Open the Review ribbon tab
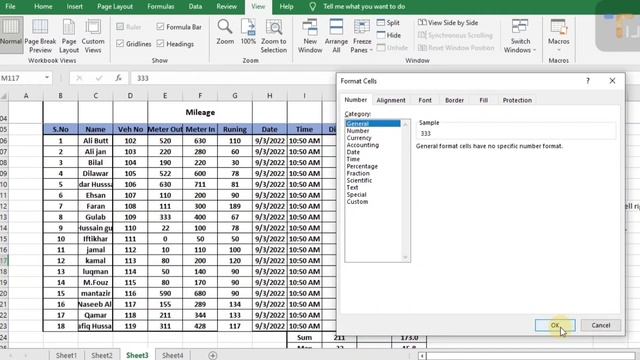Image resolution: width=640 pixels, height=360 pixels. coord(227,7)
